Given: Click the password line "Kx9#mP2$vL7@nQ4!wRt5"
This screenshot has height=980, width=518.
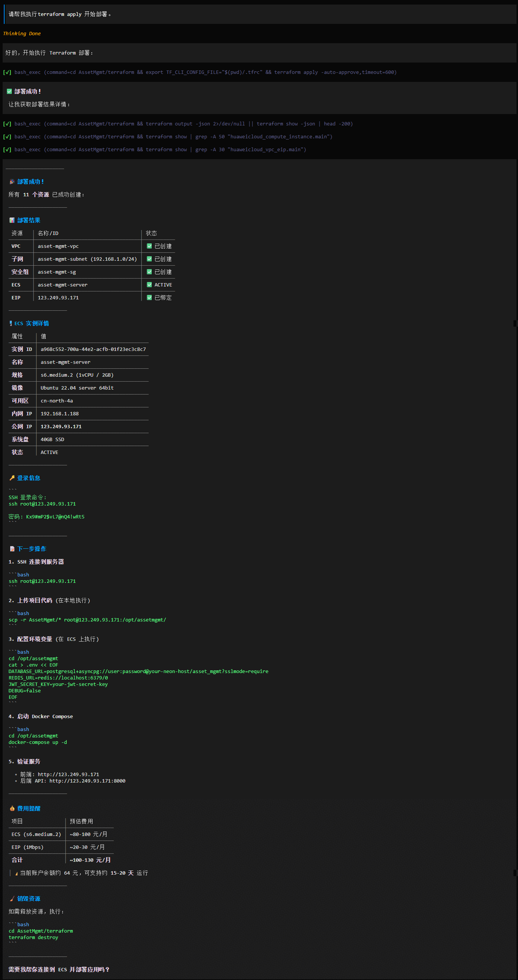Looking at the screenshot, I should coord(46,517).
